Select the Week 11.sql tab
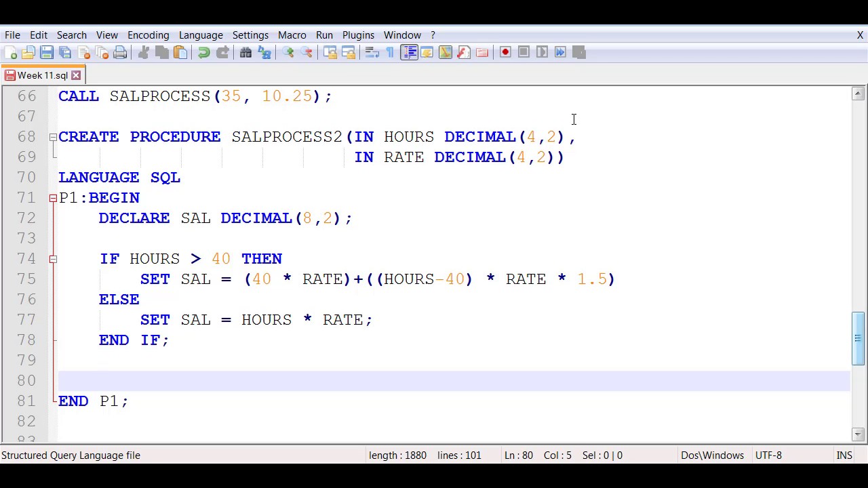 42,75
